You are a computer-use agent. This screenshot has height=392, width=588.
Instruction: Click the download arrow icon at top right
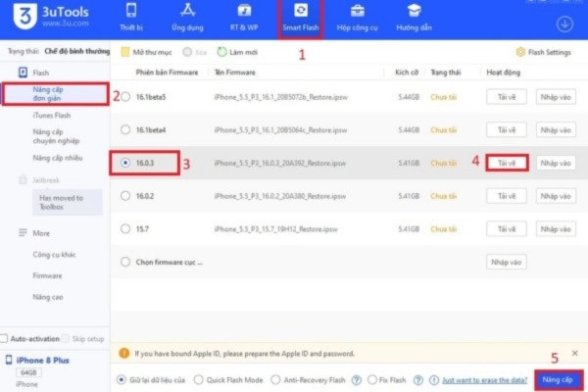[x=563, y=24]
